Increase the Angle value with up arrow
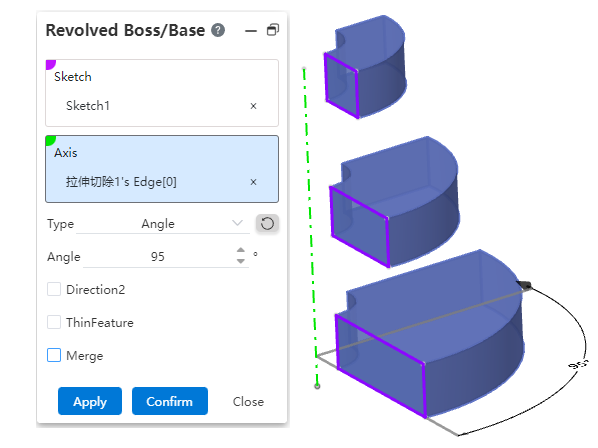The width and height of the screenshot is (598, 448). pos(241,250)
